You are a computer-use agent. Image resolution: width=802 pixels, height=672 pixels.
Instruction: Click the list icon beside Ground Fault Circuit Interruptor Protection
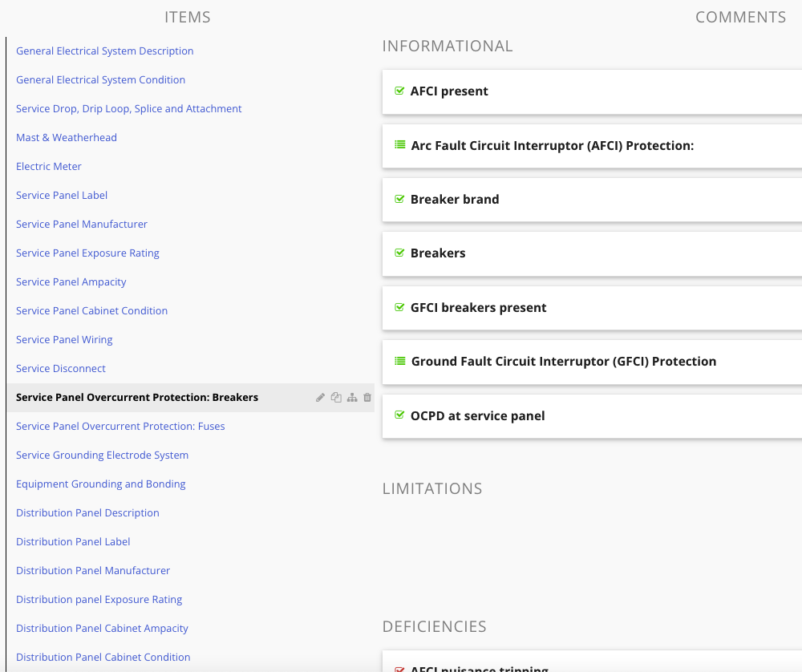pos(400,361)
